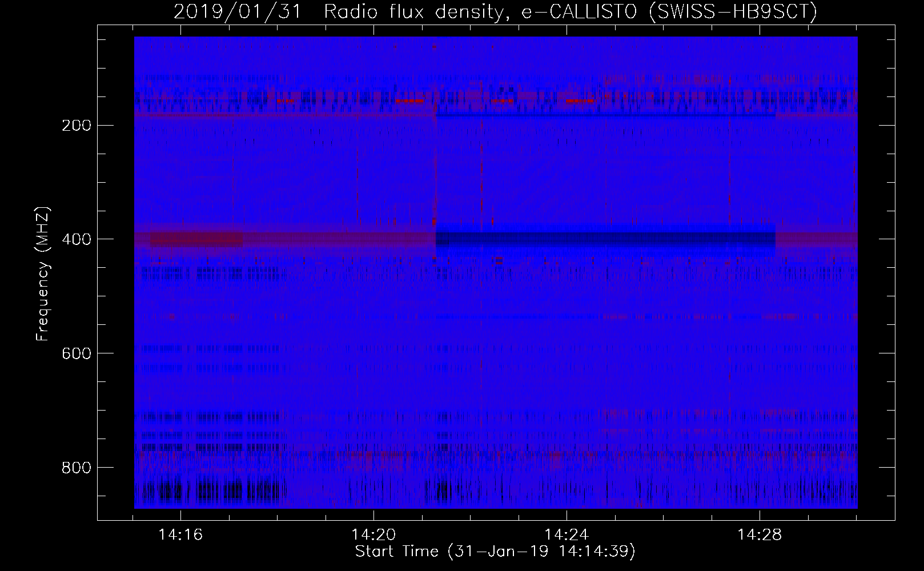Click the dark blue band near 400 MHz
The image size is (924, 571).
pyautogui.click(x=605, y=239)
